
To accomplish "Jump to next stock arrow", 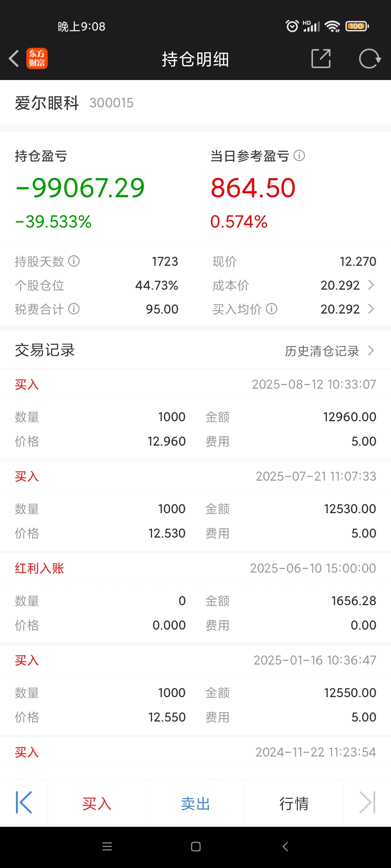I will pyautogui.click(x=367, y=803).
